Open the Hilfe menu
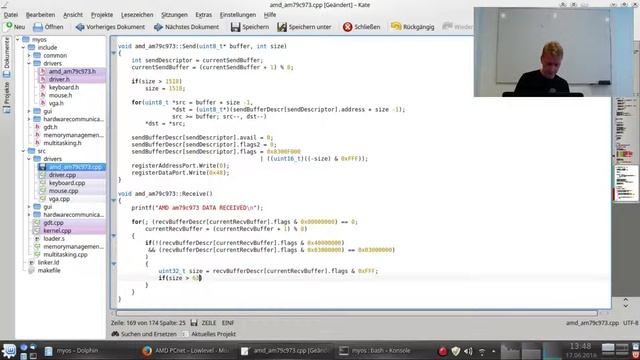The height and width of the screenshot is (360, 640). (270, 15)
